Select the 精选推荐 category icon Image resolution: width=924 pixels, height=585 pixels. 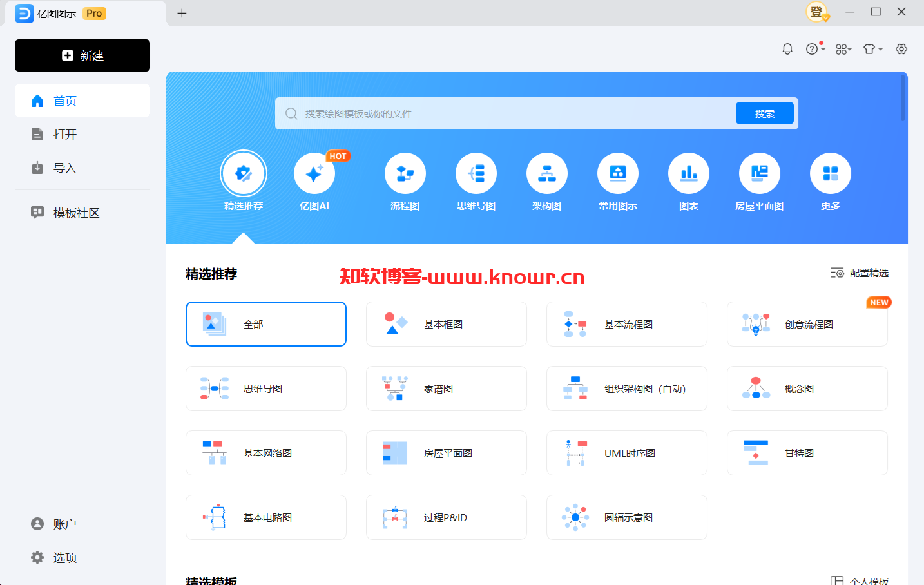click(x=244, y=173)
